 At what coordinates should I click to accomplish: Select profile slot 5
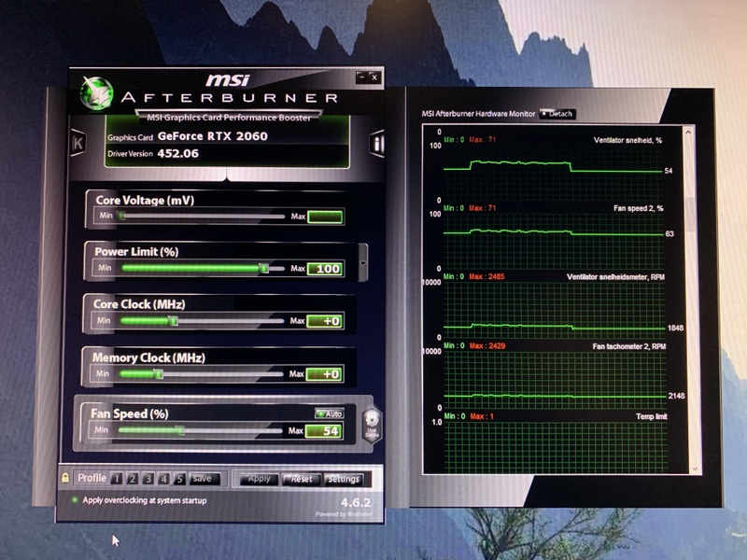[179, 479]
